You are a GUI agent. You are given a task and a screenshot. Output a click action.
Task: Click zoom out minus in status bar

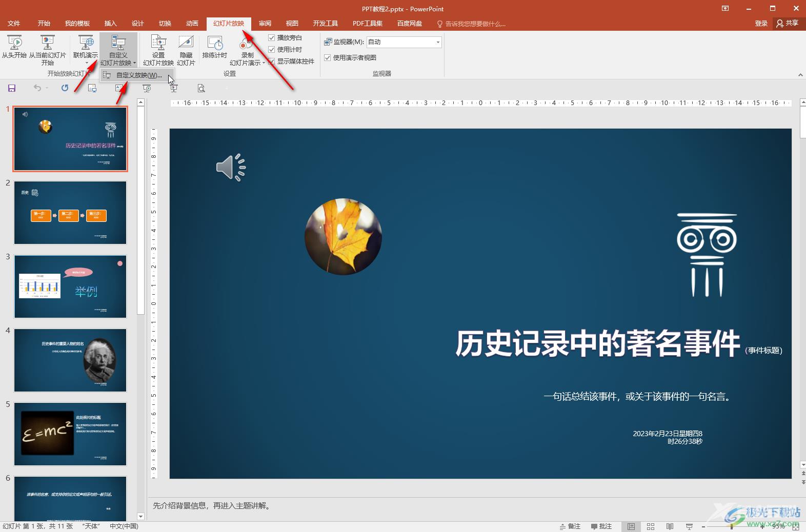[x=703, y=526]
